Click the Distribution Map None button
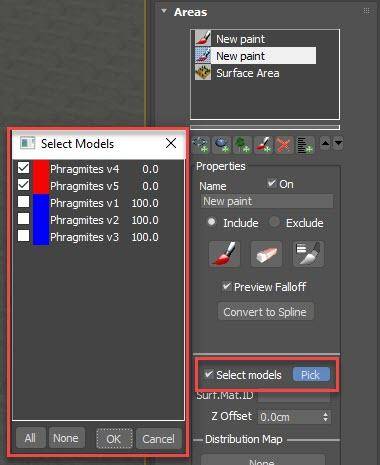This screenshot has width=380, height=465. pos(262,460)
